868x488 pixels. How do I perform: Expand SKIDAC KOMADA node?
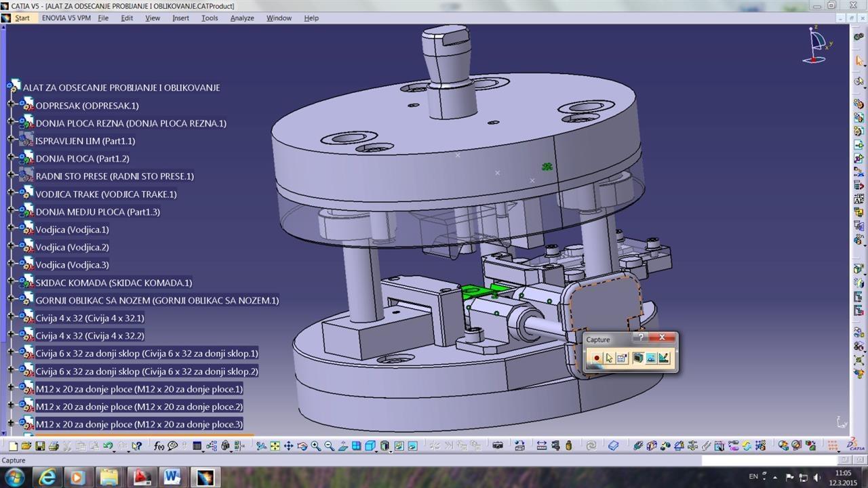pyautogui.click(x=11, y=281)
